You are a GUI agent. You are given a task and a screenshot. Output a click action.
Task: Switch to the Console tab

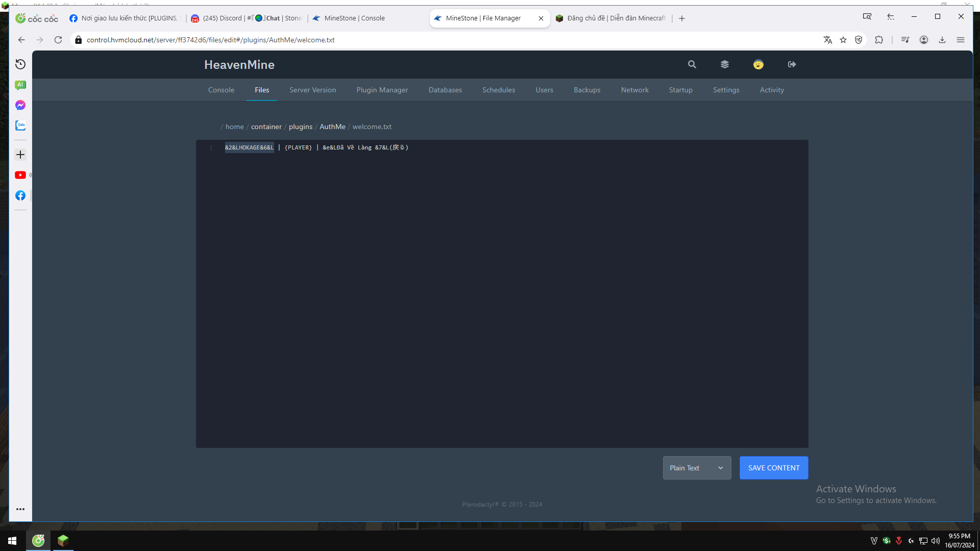click(221, 90)
